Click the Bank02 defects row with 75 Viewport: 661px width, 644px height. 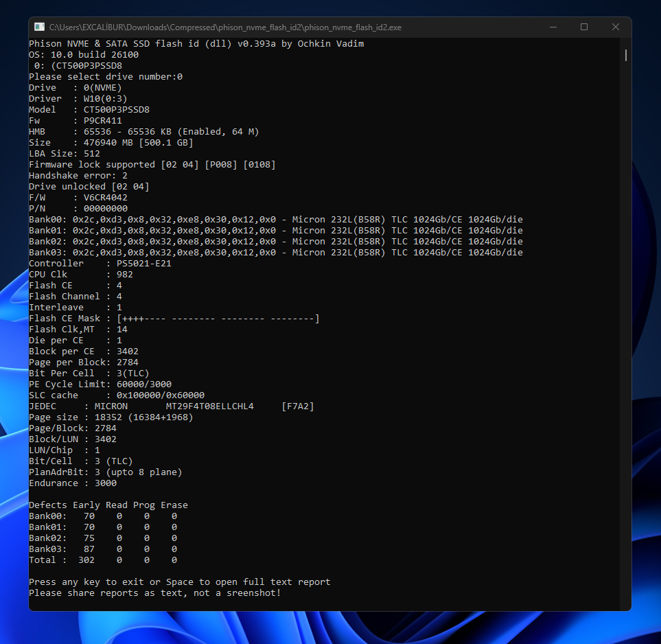click(x=103, y=538)
